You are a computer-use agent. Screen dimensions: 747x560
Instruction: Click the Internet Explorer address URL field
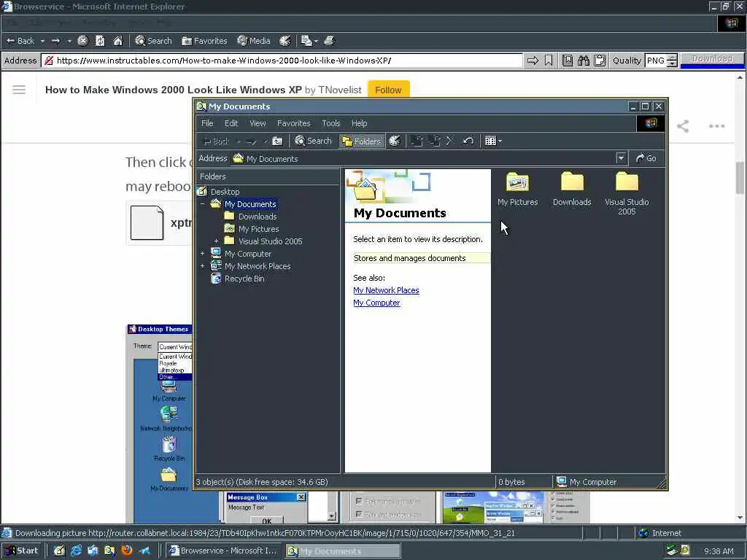point(282,61)
